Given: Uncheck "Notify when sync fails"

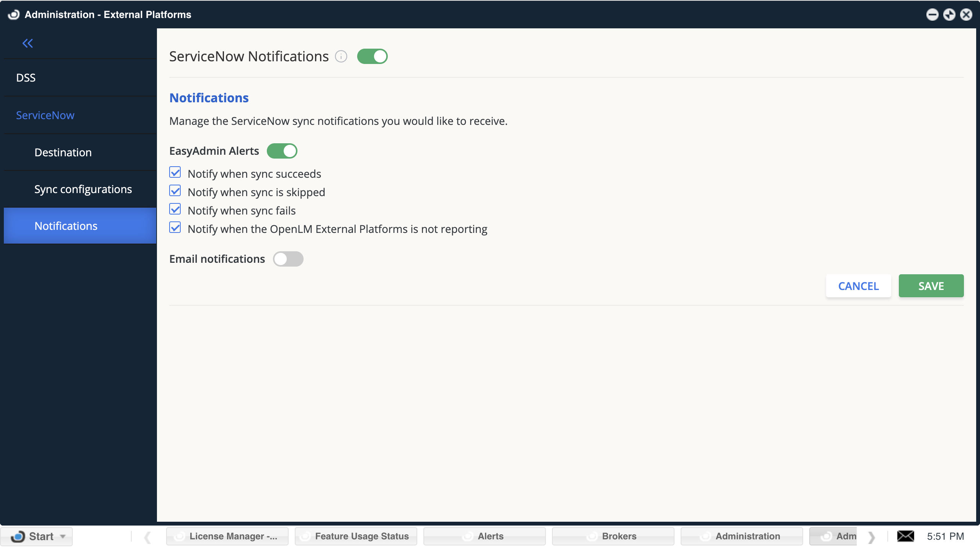Looking at the screenshot, I should pyautogui.click(x=175, y=210).
